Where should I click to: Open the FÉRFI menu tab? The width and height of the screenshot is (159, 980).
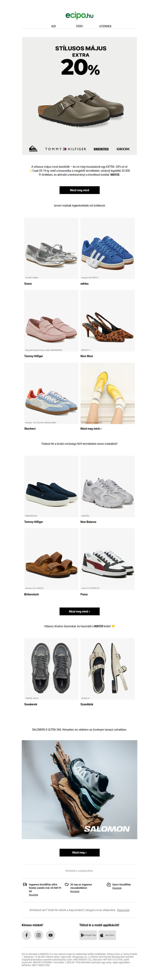[x=79, y=26]
